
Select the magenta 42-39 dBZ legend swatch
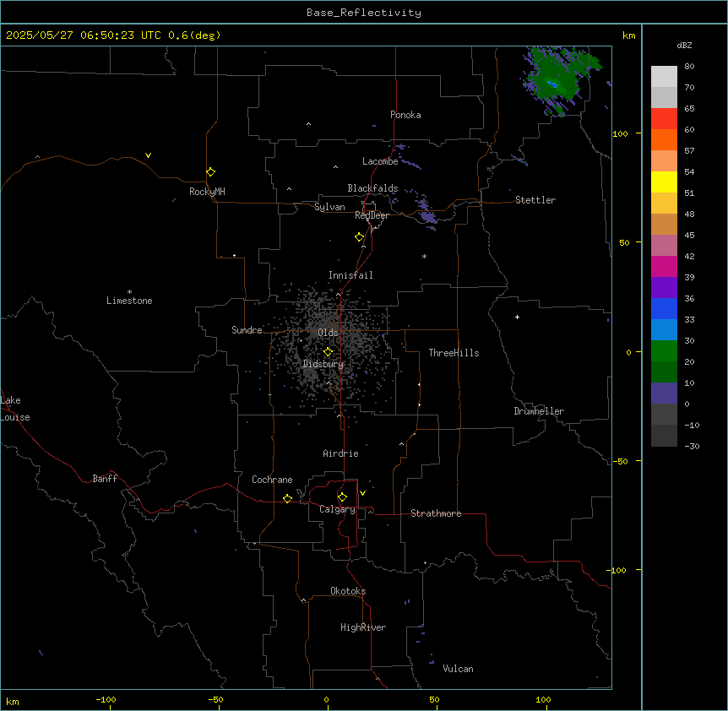[x=664, y=266]
